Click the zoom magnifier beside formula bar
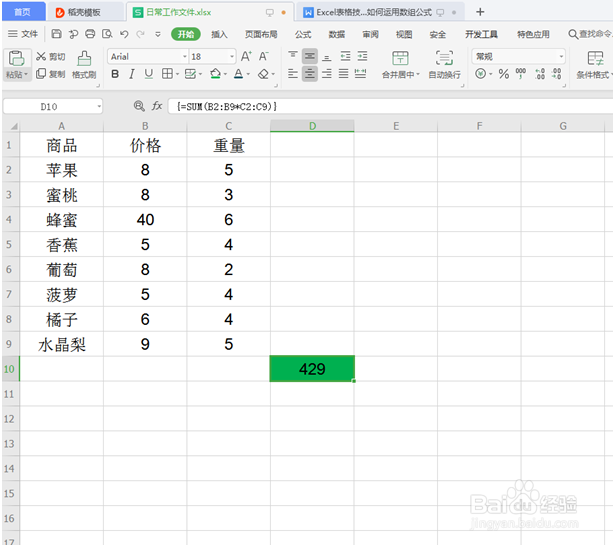 coord(139,106)
